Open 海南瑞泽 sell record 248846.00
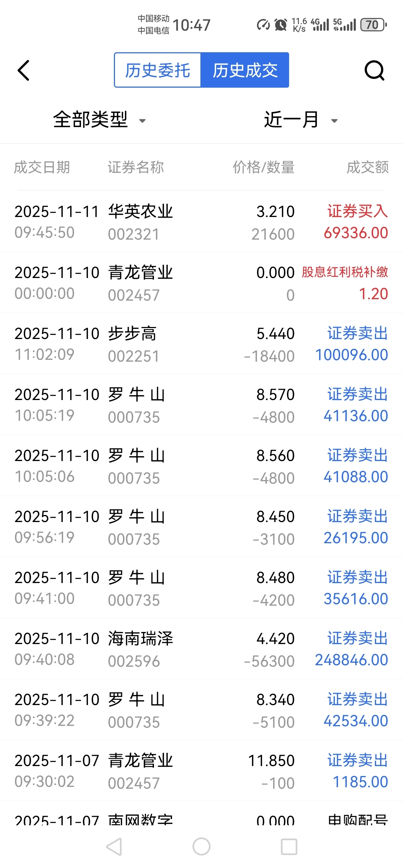The width and height of the screenshot is (403, 868). [x=201, y=649]
